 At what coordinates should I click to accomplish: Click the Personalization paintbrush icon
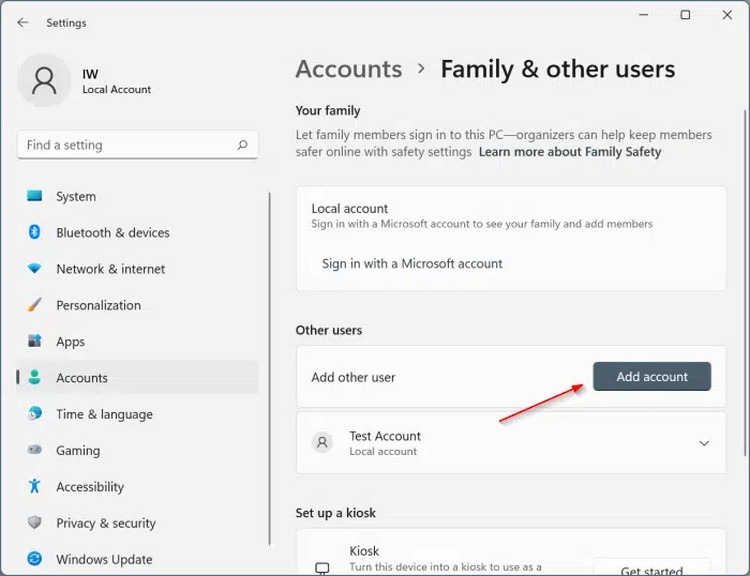[35, 305]
